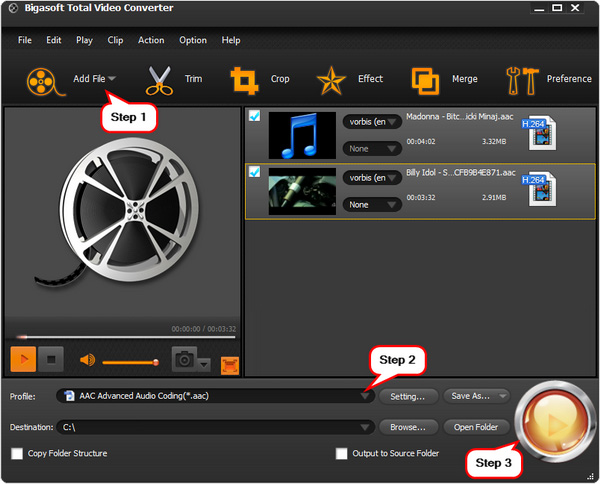
Task: Uncheck the Billy Idol file checkbox
Action: click(x=254, y=172)
